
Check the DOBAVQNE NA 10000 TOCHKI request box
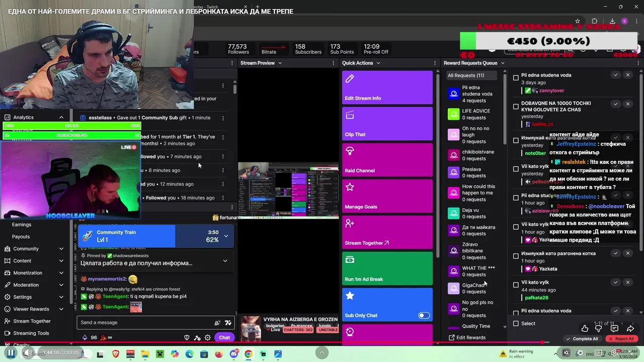516,107
